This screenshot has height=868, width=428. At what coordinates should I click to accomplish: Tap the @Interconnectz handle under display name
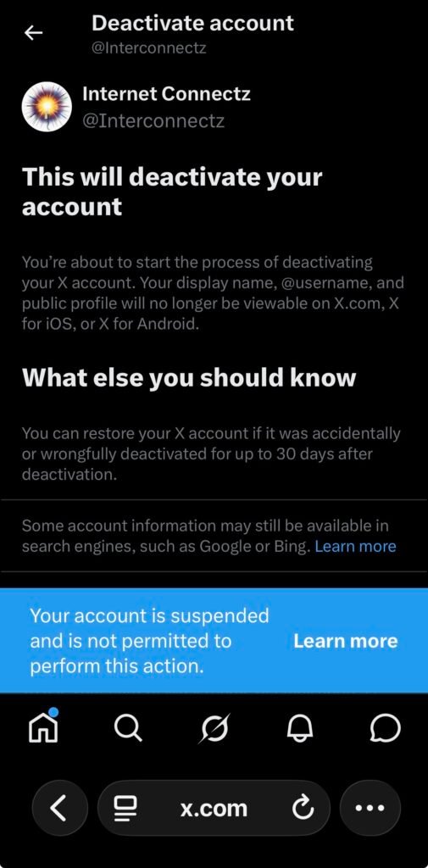pos(153,120)
